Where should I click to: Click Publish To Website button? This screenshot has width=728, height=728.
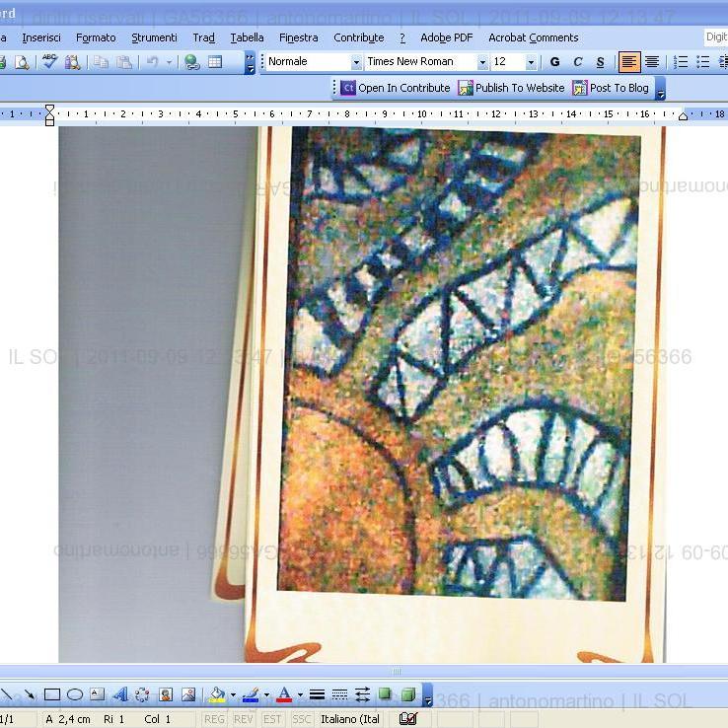pos(511,88)
